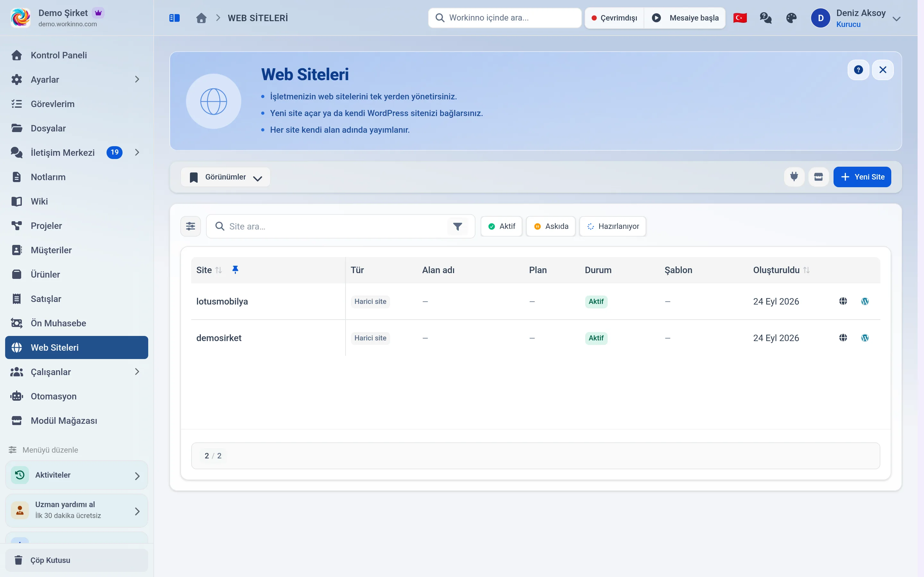Open WordPress admin for lotusmobilya

(x=865, y=301)
